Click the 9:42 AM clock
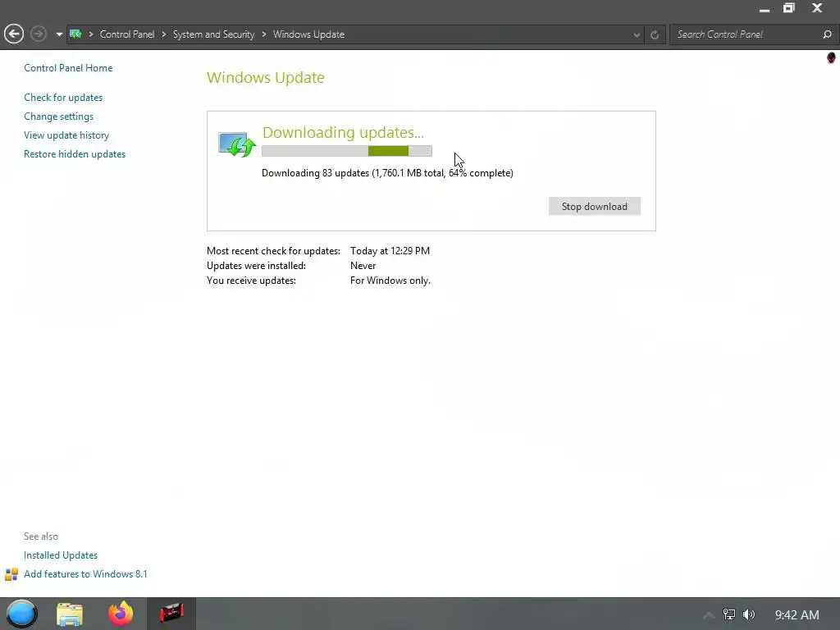The width and height of the screenshot is (840, 630). (797, 615)
